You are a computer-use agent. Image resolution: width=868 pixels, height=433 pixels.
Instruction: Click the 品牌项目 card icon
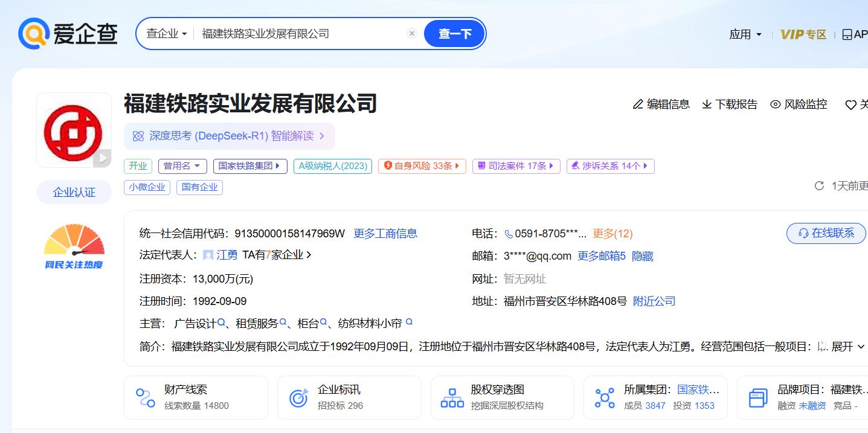pyautogui.click(x=758, y=398)
